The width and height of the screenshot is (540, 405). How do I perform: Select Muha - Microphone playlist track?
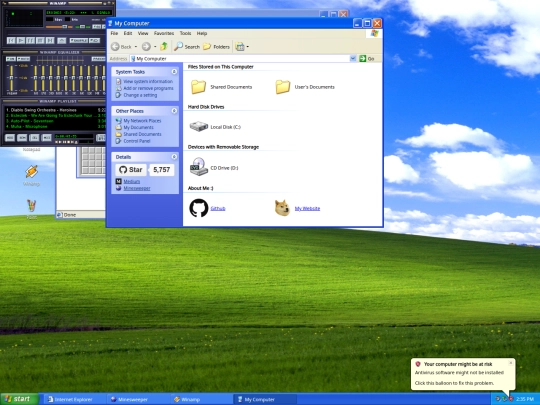coord(55,126)
